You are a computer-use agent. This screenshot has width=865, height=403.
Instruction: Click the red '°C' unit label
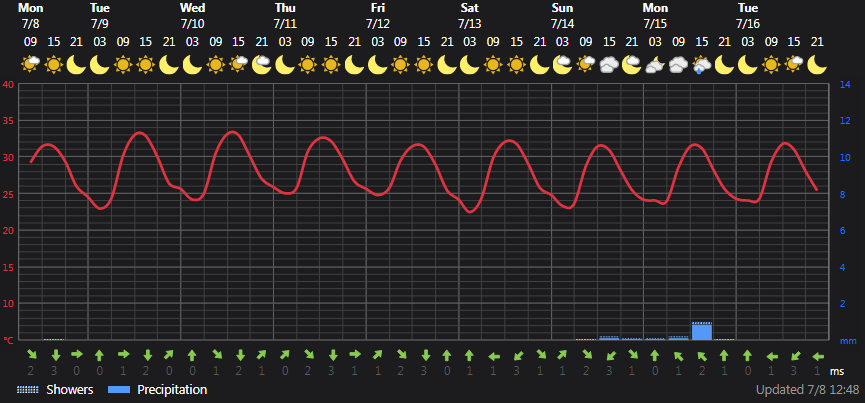[x=8, y=341]
